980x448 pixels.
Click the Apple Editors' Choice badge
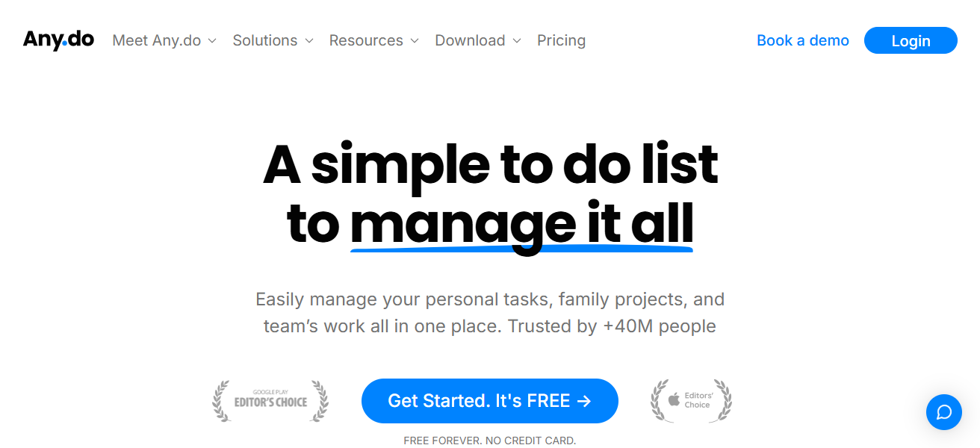tap(691, 401)
